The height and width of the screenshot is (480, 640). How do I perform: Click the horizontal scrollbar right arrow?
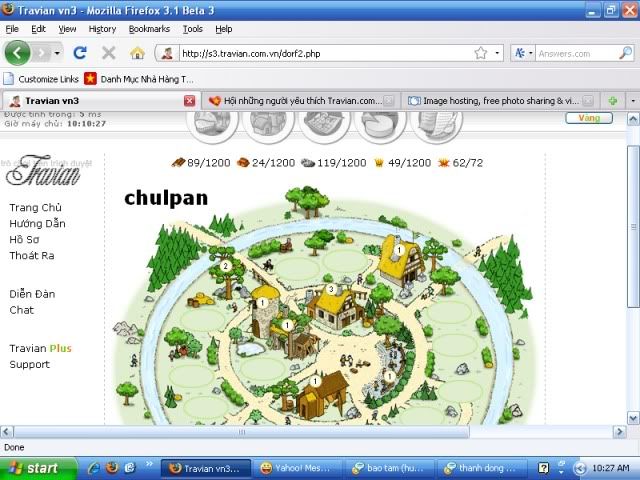pos(620,431)
